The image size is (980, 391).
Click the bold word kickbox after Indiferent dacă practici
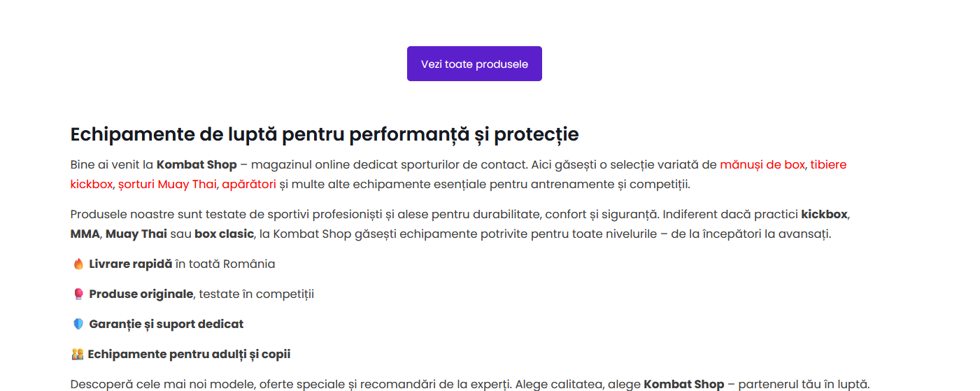click(825, 214)
